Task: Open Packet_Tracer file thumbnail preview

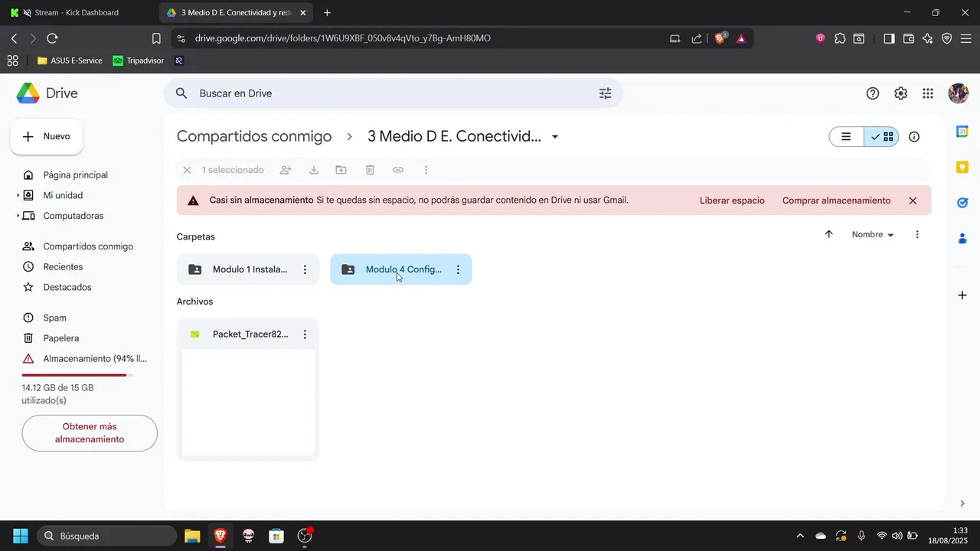Action: click(x=248, y=403)
